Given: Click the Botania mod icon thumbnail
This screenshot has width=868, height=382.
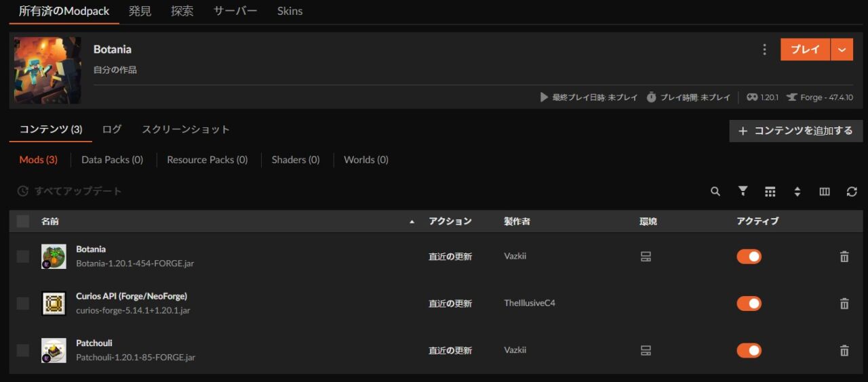Looking at the screenshot, I should pyautogui.click(x=54, y=257).
